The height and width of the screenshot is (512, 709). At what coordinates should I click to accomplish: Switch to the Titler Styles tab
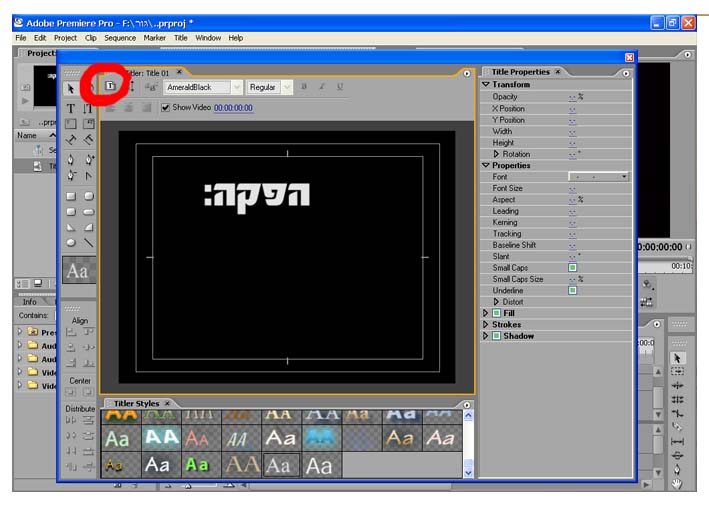point(136,403)
